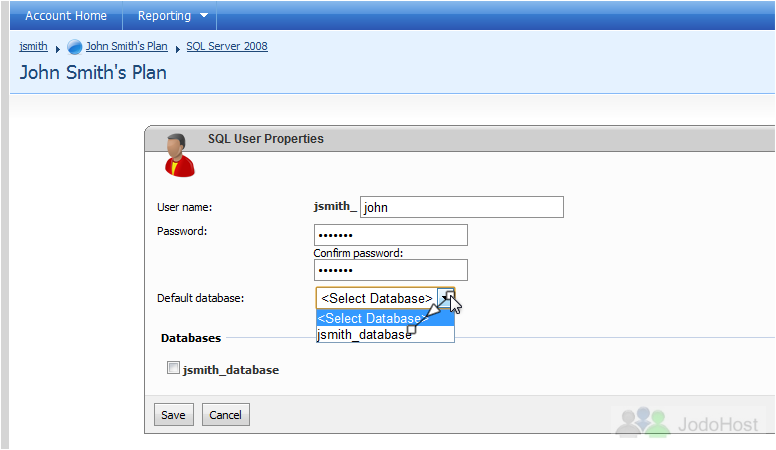Open the Reporting menu
This screenshot has height=450, width=776.
pyautogui.click(x=170, y=15)
